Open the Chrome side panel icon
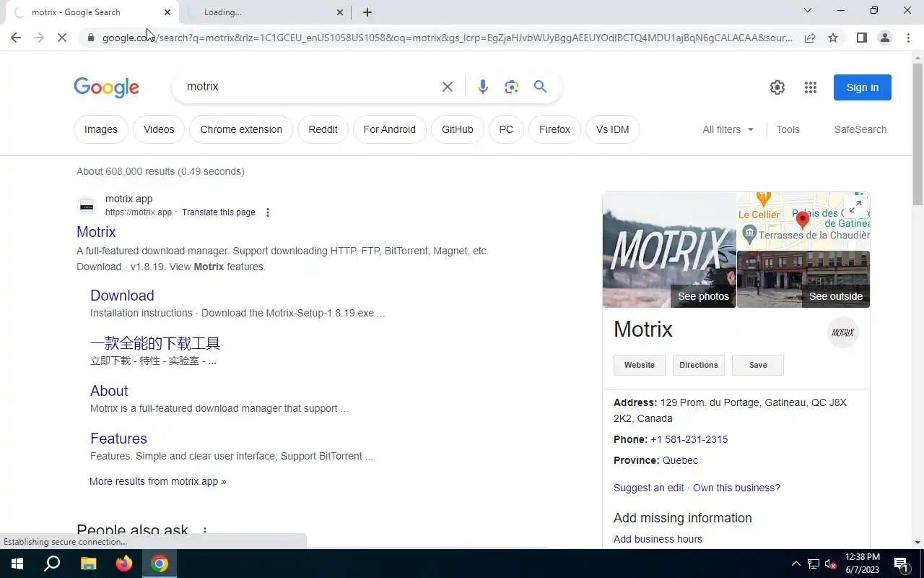Screen dimensions: 924x578 (861, 38)
